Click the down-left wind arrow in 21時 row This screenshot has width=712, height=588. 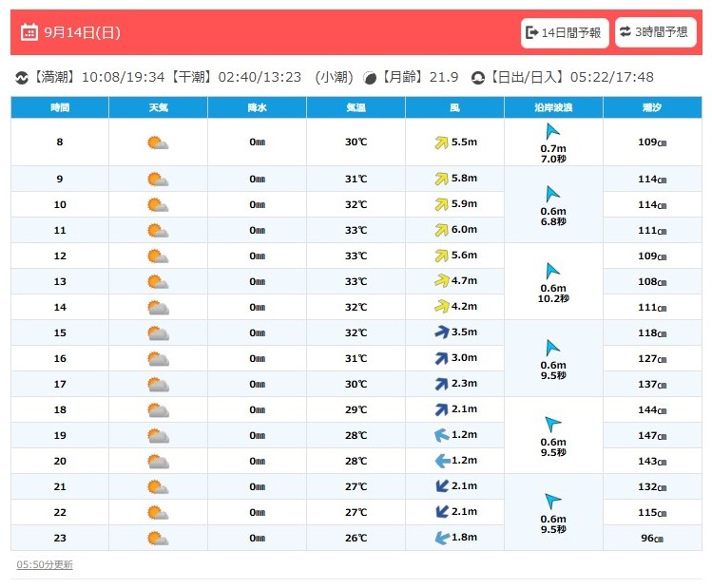pyautogui.click(x=442, y=486)
